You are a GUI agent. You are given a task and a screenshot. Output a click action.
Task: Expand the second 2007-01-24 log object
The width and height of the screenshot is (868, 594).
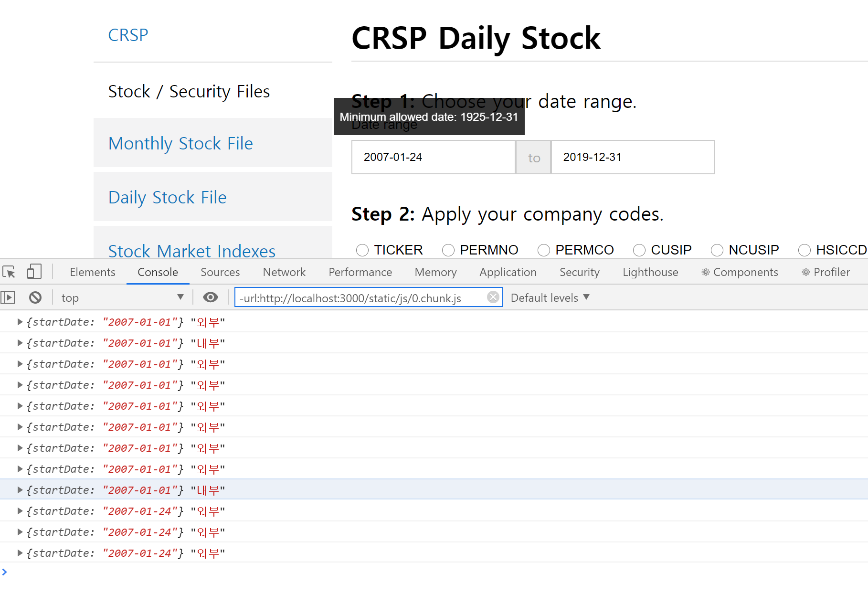[x=20, y=532]
